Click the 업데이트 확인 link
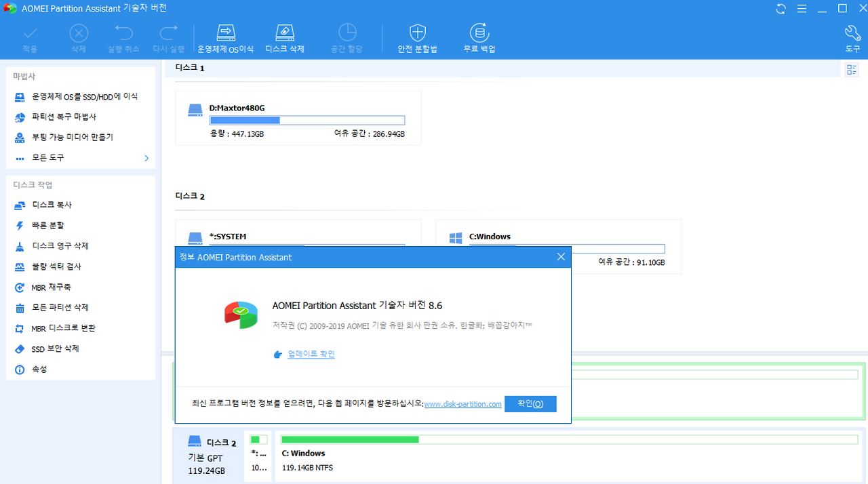 pyautogui.click(x=311, y=354)
